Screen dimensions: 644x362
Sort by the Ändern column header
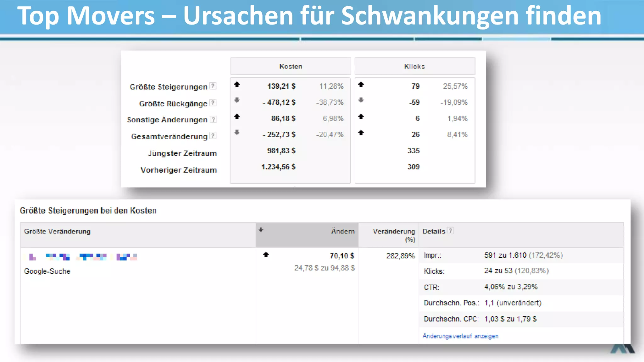tap(307, 235)
